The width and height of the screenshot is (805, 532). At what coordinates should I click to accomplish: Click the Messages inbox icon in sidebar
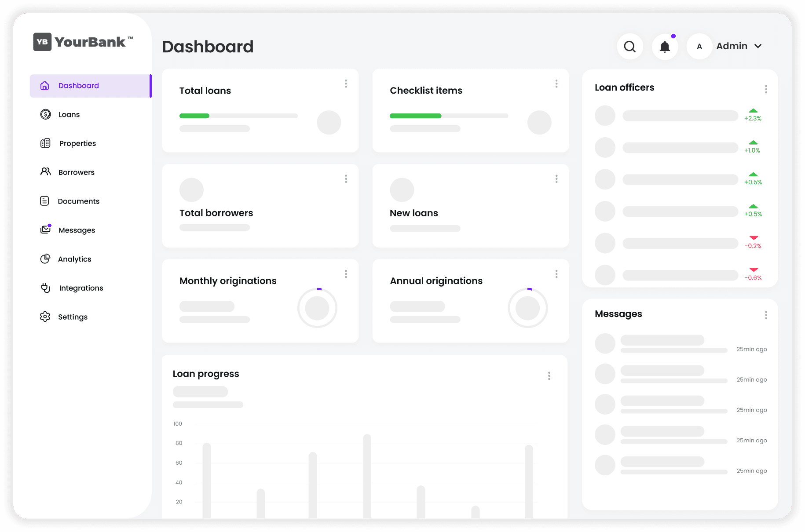pyautogui.click(x=46, y=229)
